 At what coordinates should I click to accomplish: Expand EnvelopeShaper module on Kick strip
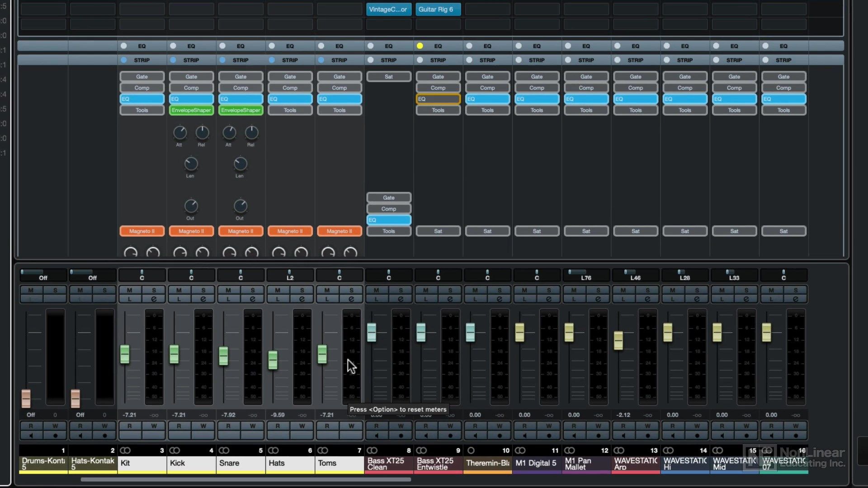click(x=191, y=110)
